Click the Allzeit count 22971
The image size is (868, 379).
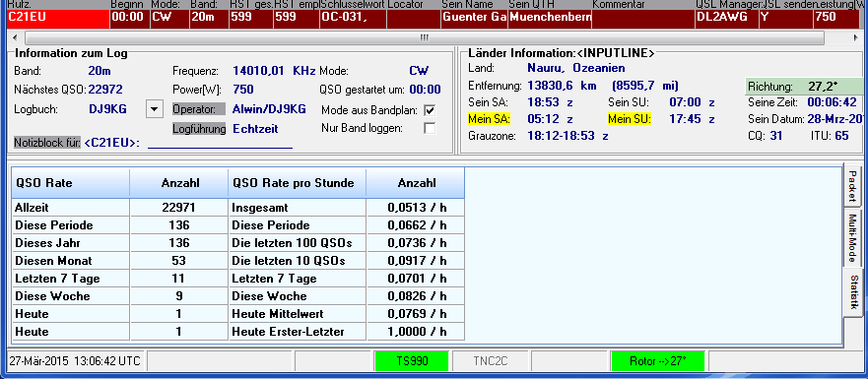(179, 208)
